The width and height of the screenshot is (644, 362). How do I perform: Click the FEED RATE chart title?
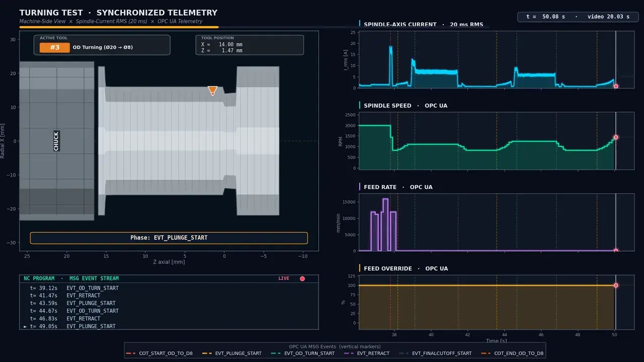pyautogui.click(x=398, y=187)
